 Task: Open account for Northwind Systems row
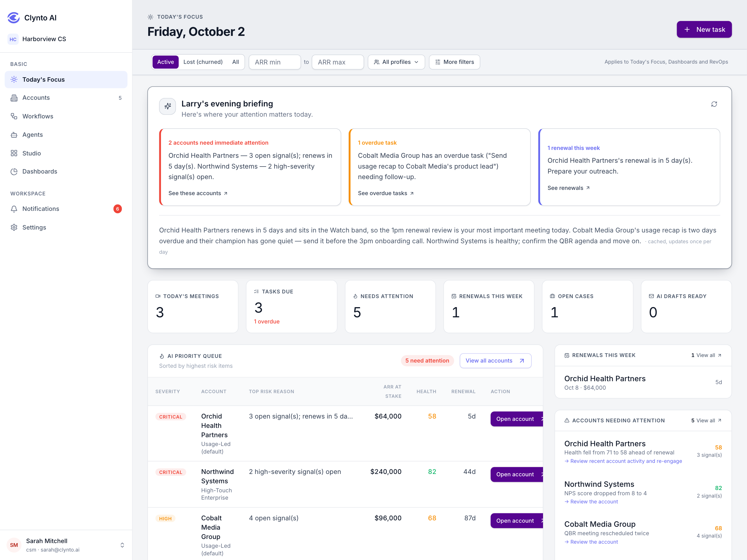point(517,474)
